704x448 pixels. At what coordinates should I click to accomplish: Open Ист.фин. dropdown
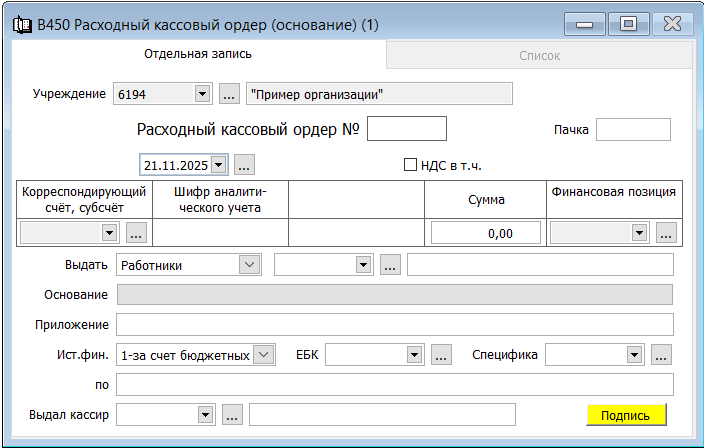pyautogui.click(x=263, y=355)
